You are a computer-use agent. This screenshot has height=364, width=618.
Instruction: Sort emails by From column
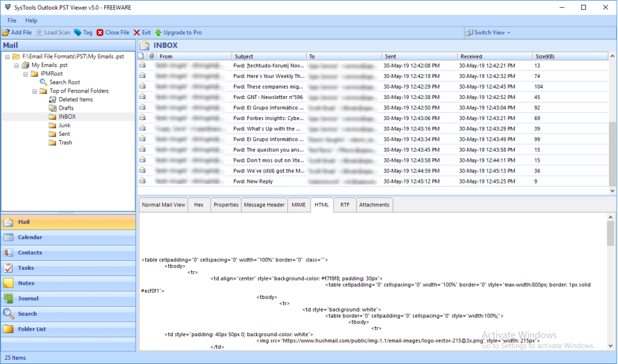tap(194, 56)
